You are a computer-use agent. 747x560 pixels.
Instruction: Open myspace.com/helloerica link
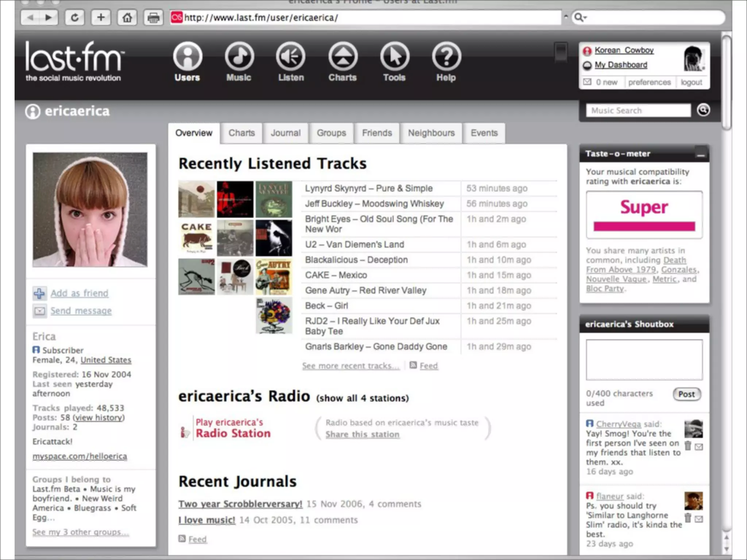[80, 456]
